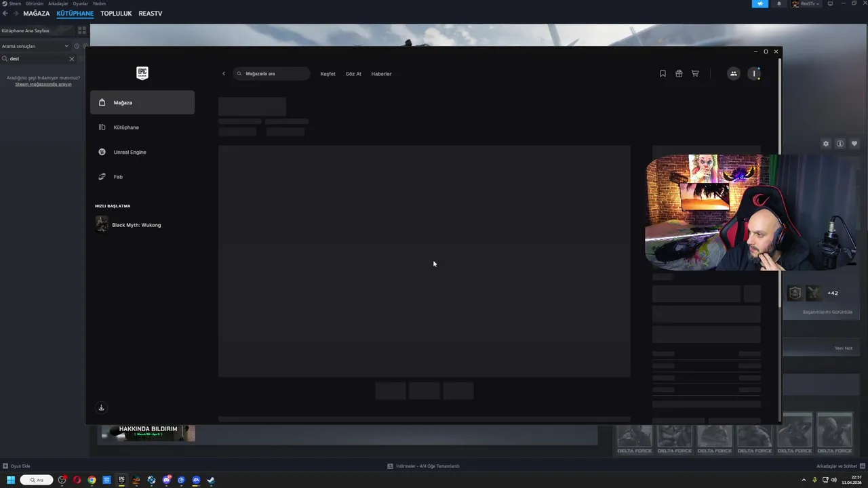This screenshot has height=488, width=868.
Task: Click Oyun Ekle in Steam footer
Action: coord(16,466)
